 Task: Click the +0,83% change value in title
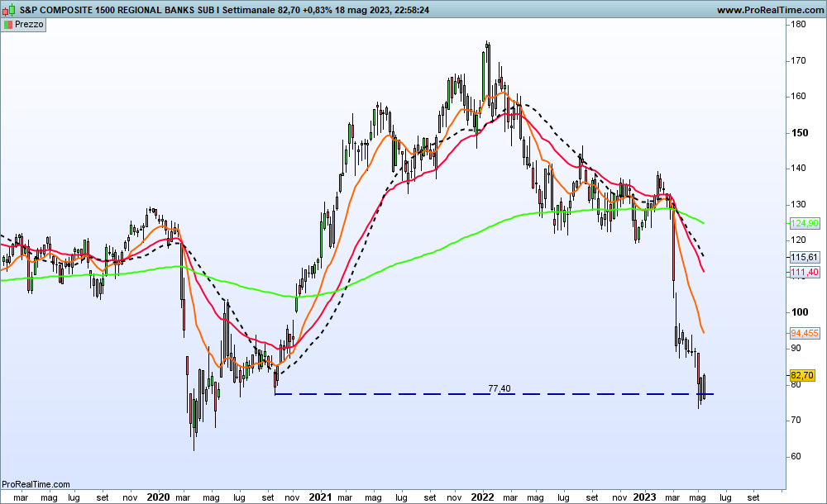coord(317,10)
